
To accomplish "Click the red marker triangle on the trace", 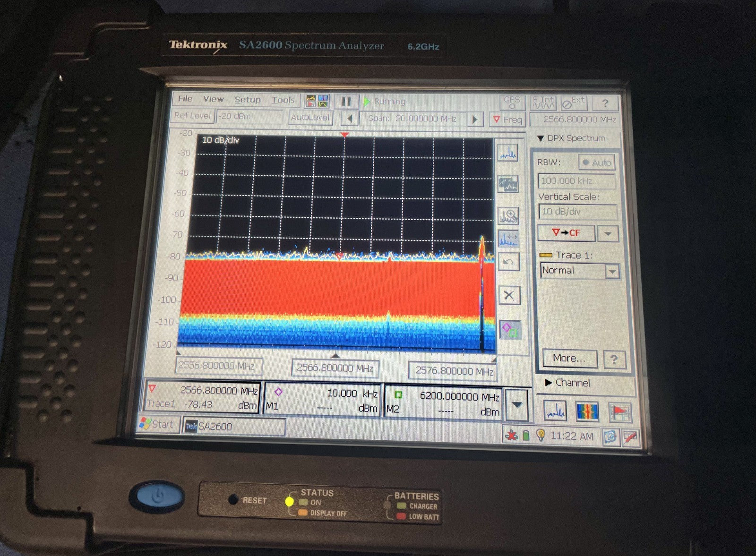I will (x=339, y=256).
